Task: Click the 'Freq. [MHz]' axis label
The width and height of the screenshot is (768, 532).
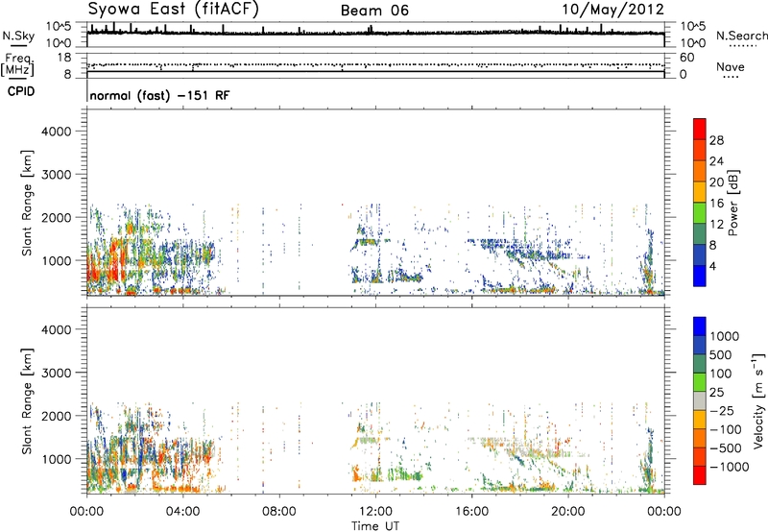Action: (17, 65)
